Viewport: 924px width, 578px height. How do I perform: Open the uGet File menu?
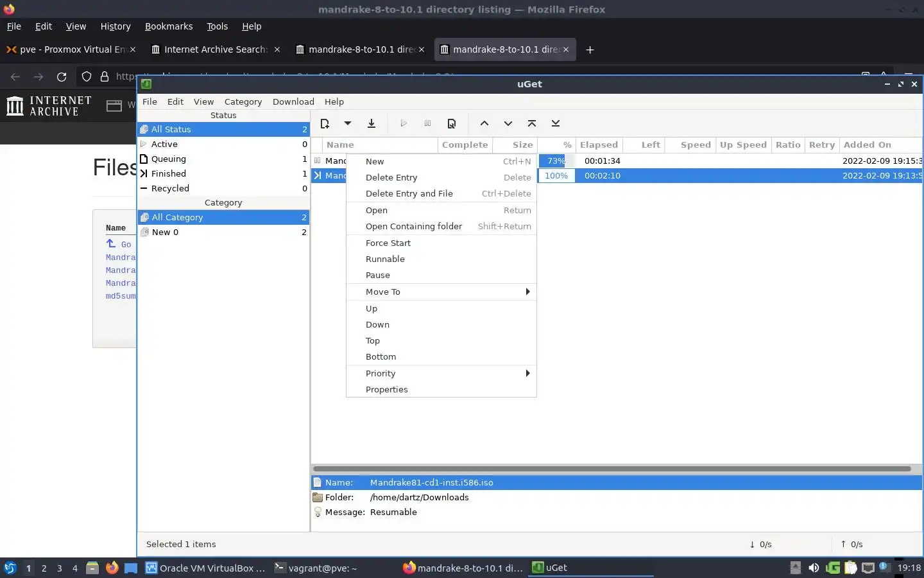pos(150,101)
